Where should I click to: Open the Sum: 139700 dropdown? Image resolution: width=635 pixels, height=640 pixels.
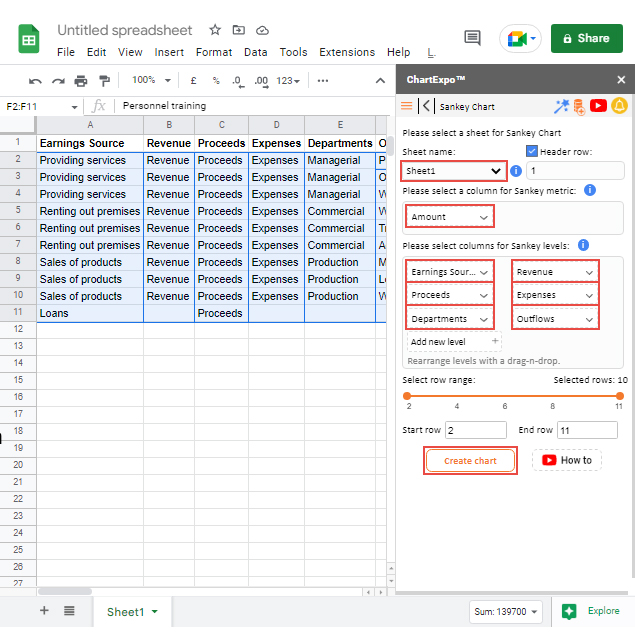(x=505, y=611)
